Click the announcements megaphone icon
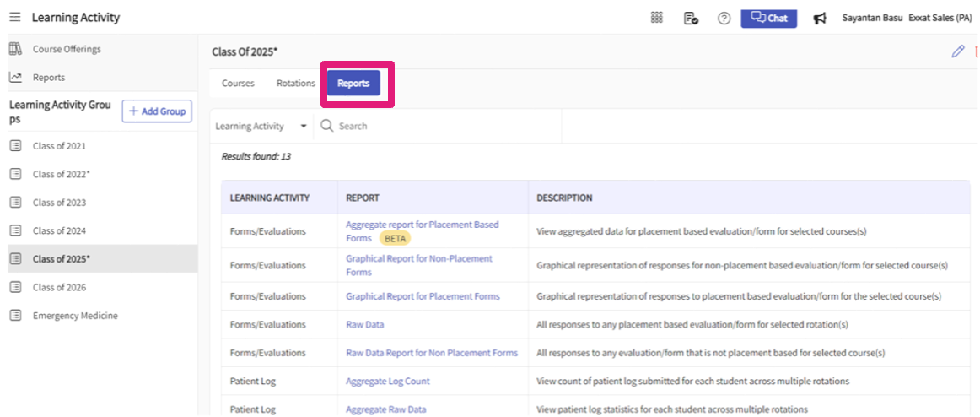 click(x=819, y=19)
